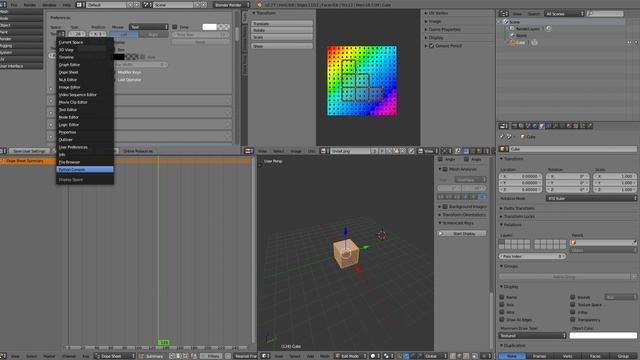
Task: Enable the Bounds checkbox
Action: pyautogui.click(x=573, y=297)
